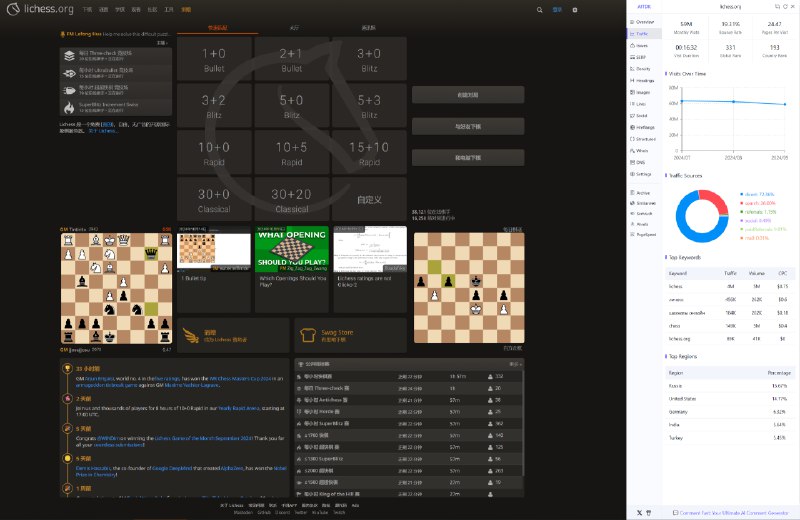
Task: Click the X (Twitter) icon in AITDK footer
Action: click(x=639, y=513)
